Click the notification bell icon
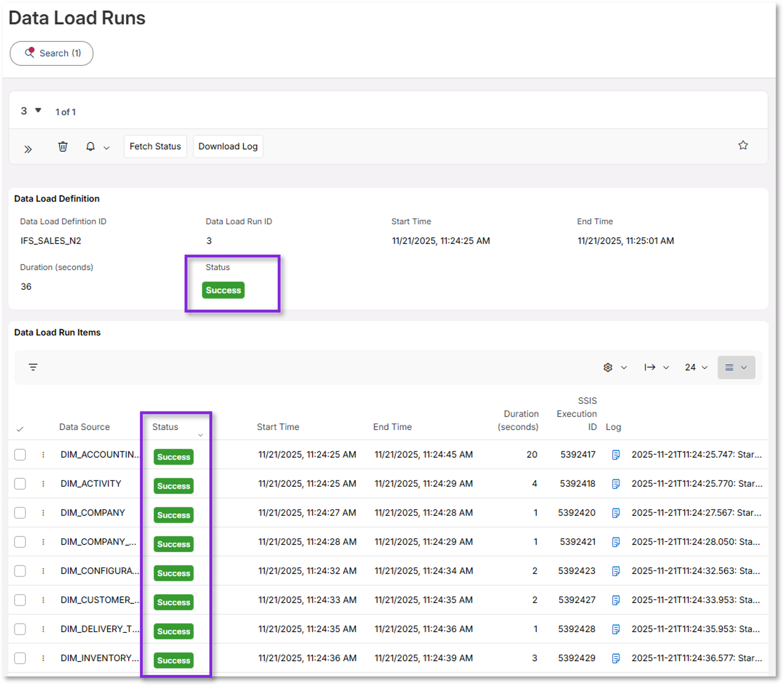Image resolution: width=784 pixels, height=686 pixels. click(90, 147)
